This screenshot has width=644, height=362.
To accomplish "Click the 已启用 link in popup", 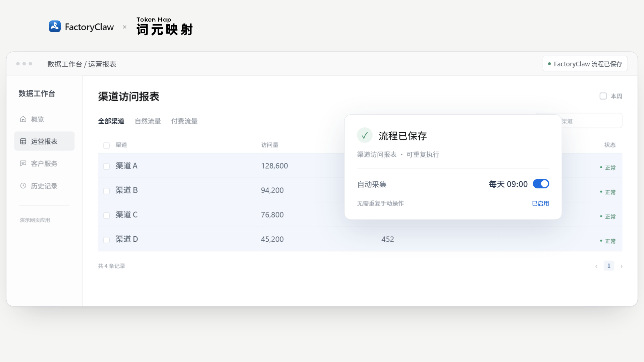I will pos(540,203).
